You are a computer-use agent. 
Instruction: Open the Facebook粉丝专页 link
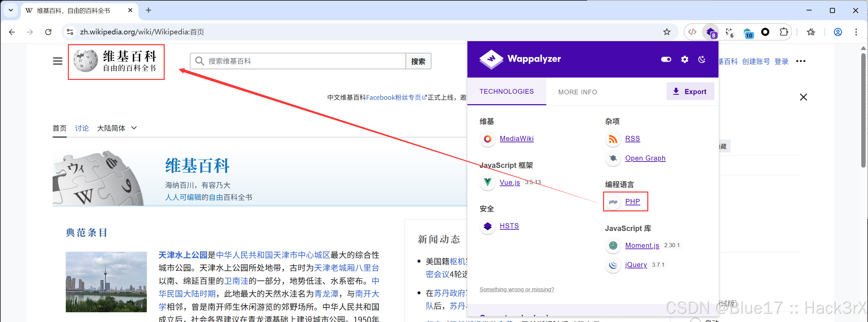tap(396, 97)
